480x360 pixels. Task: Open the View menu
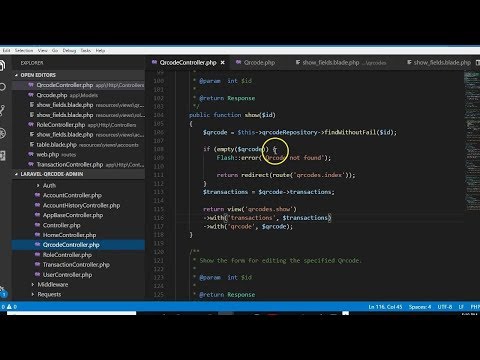pos(42,51)
